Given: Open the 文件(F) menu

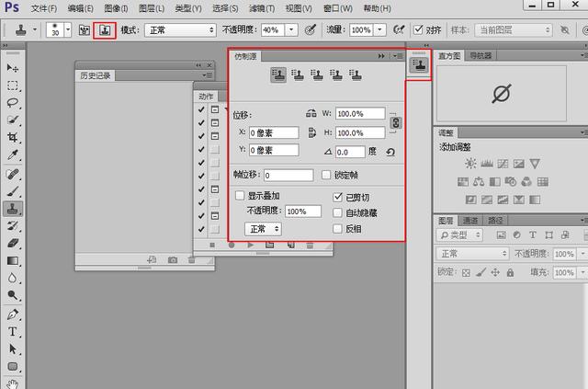Looking at the screenshot, I should [44, 8].
